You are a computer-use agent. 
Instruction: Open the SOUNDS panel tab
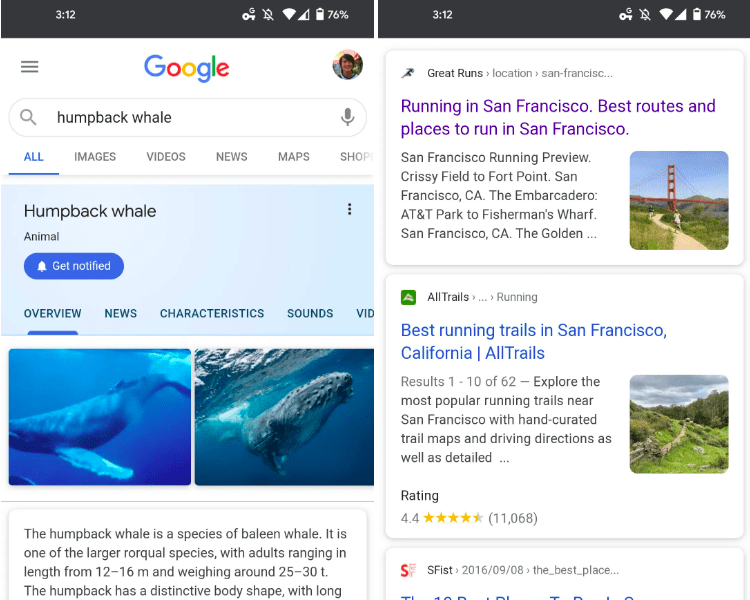coord(310,313)
